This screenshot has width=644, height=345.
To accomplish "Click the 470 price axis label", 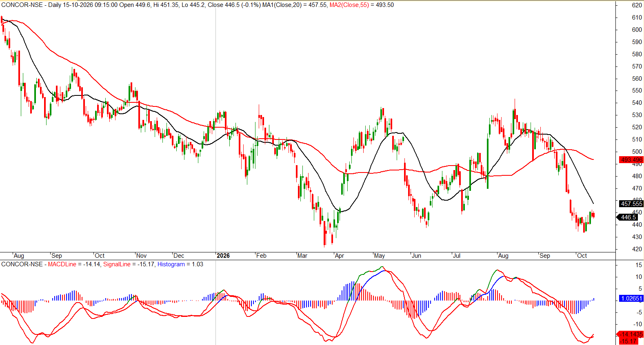I will point(637,188).
